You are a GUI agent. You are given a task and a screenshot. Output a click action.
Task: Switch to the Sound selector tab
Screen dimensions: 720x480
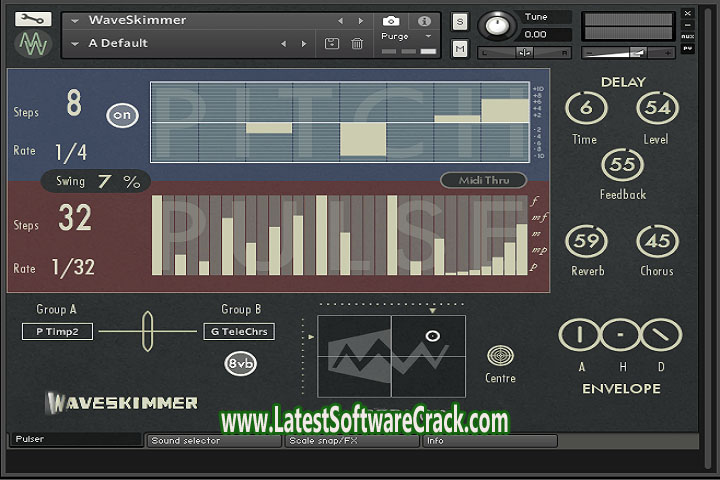[x=213, y=440]
